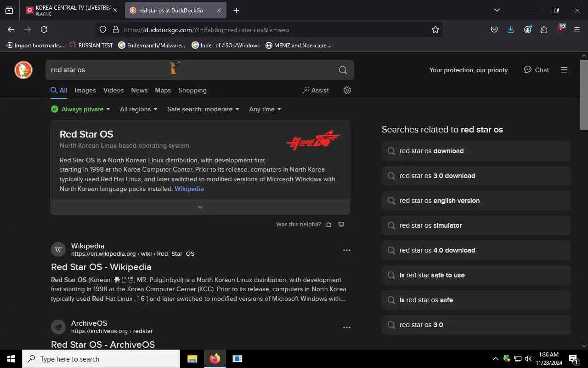Viewport: 588px width, 368px height.
Task: Search related: red star os simulator
Action: (476, 225)
